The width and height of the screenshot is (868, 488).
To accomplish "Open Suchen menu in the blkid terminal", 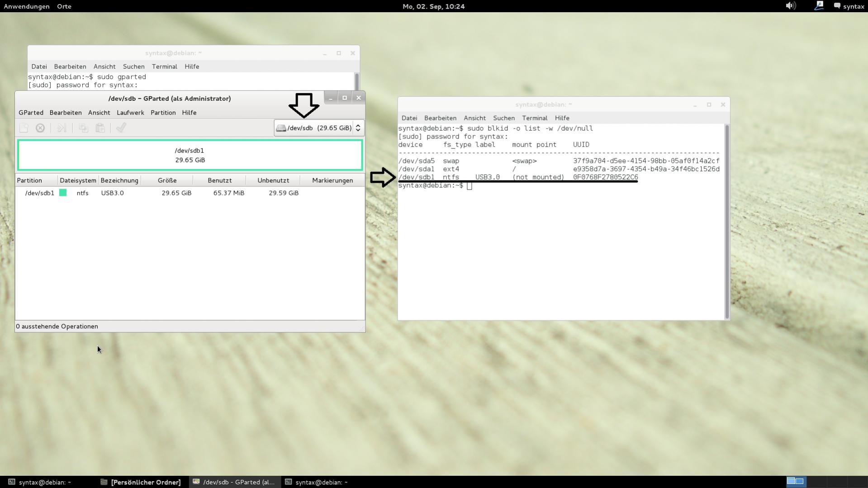I will [x=504, y=118].
